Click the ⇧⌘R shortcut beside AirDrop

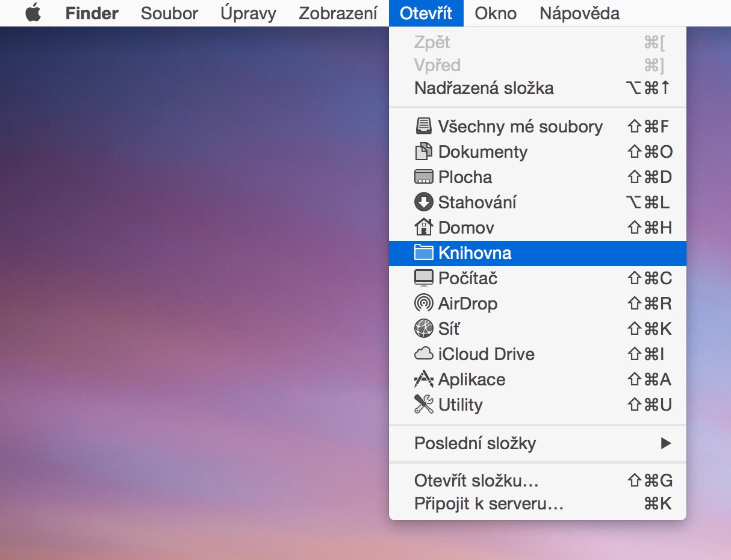pos(650,303)
